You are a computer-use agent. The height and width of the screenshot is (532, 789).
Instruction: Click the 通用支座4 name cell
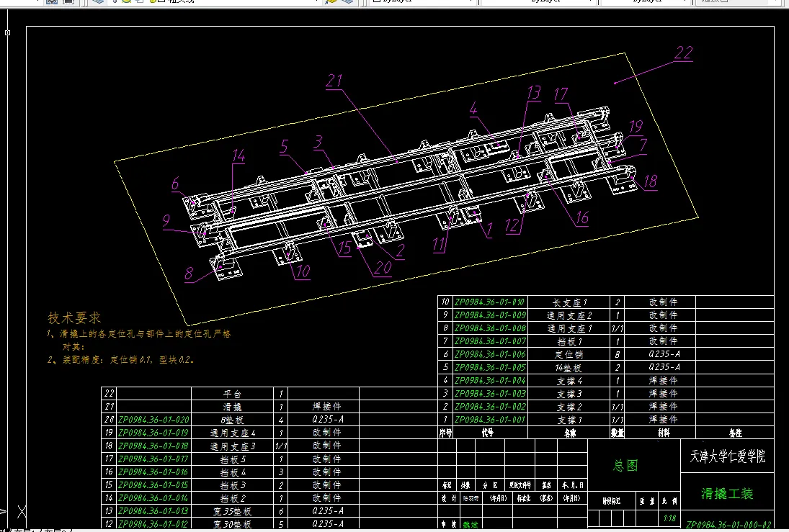pyautogui.click(x=233, y=433)
